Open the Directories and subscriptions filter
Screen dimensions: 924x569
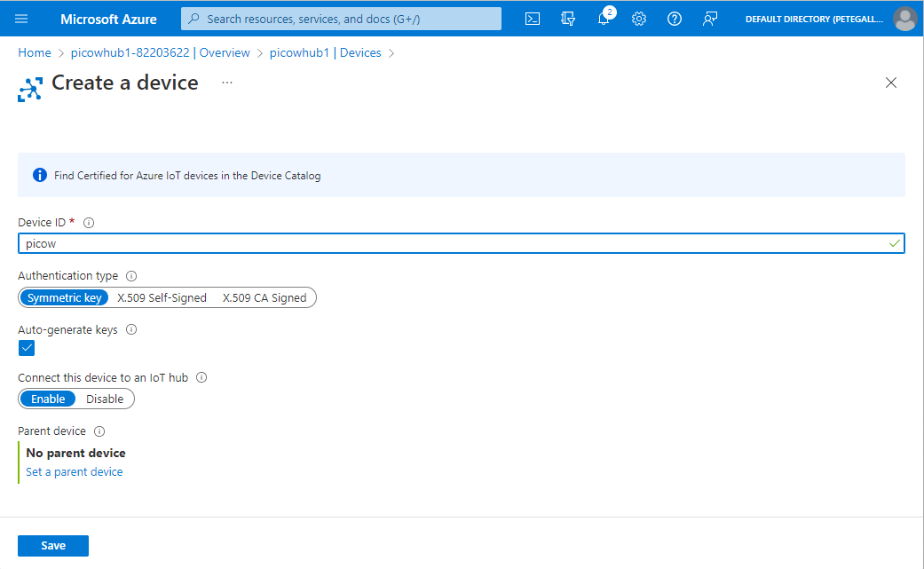click(x=568, y=19)
